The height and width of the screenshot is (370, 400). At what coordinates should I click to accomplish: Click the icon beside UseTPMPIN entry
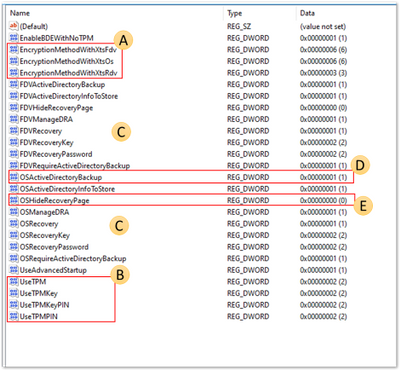point(14,316)
